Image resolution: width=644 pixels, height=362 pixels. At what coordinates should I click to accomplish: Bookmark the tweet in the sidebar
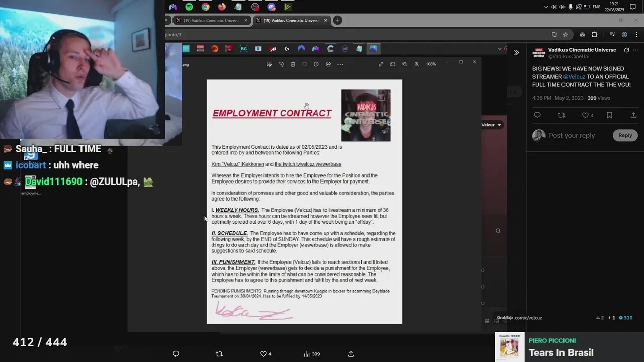pos(609,115)
